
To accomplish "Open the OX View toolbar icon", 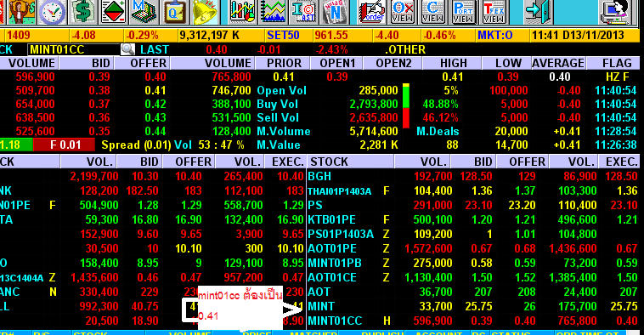I will coord(403,12).
